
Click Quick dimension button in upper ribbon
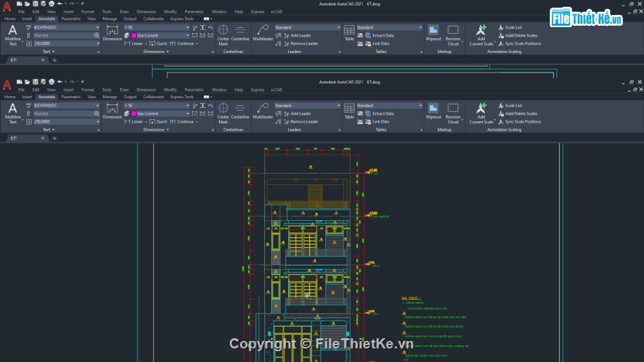pyautogui.click(x=159, y=43)
